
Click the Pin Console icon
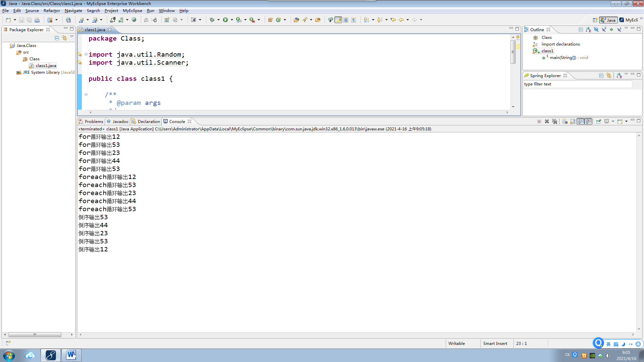(598, 121)
